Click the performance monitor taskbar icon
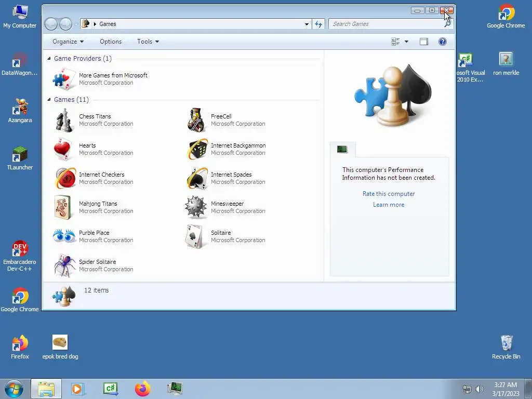This screenshot has width=532, height=399. point(175,389)
